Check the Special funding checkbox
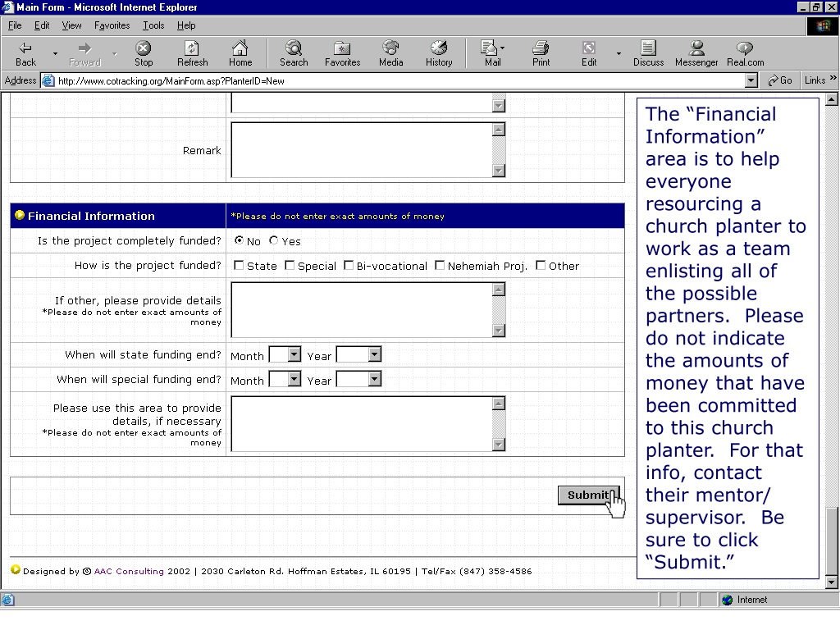Screen dimensions: 840x630 coord(290,266)
